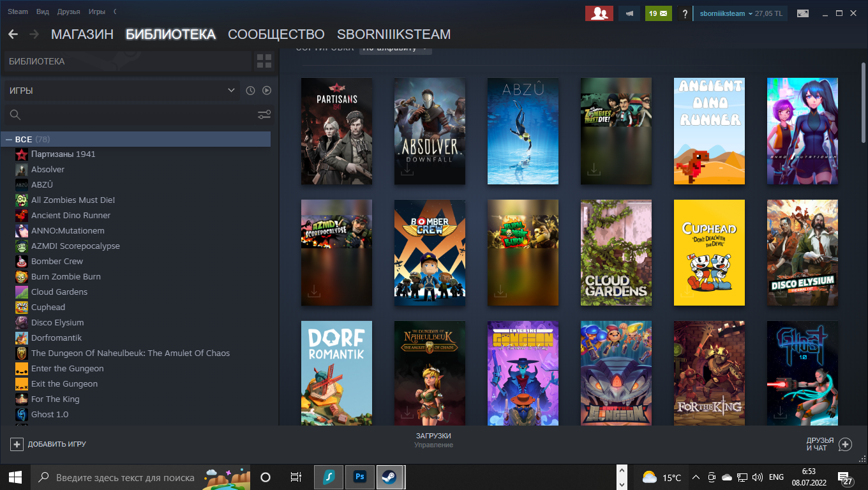This screenshot has width=868, height=490.
Task: Click the recent activity clock icon
Action: 250,91
